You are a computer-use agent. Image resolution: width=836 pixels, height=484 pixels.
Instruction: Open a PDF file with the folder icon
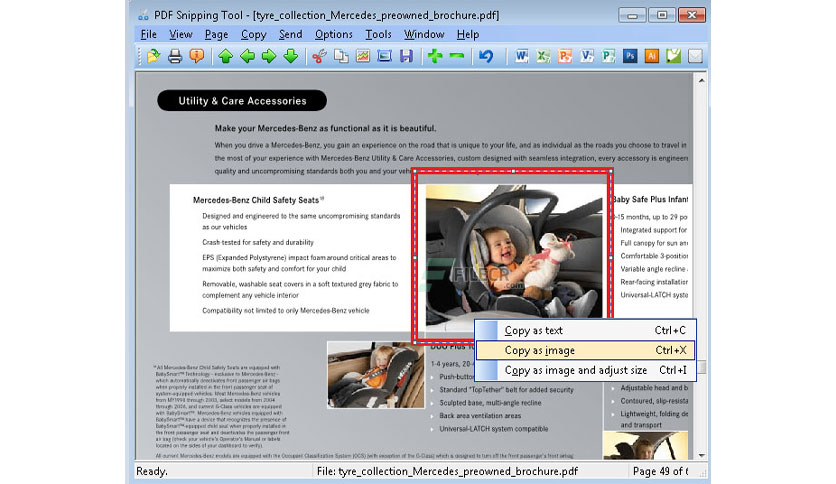[x=153, y=56]
